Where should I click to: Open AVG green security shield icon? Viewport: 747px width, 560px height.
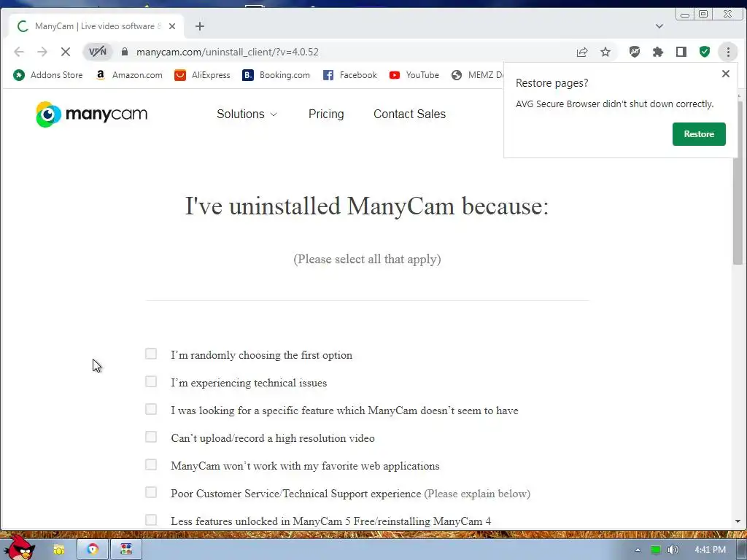pyautogui.click(x=705, y=52)
